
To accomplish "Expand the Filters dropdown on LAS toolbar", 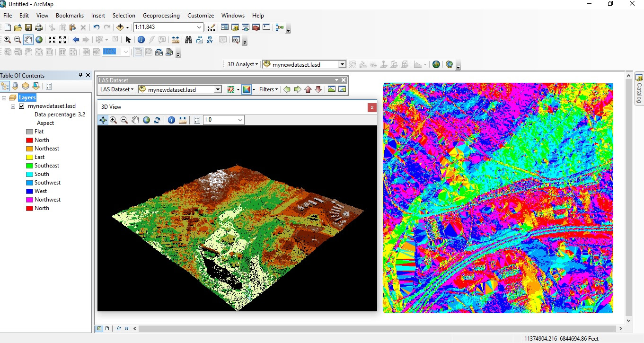I will [x=268, y=89].
